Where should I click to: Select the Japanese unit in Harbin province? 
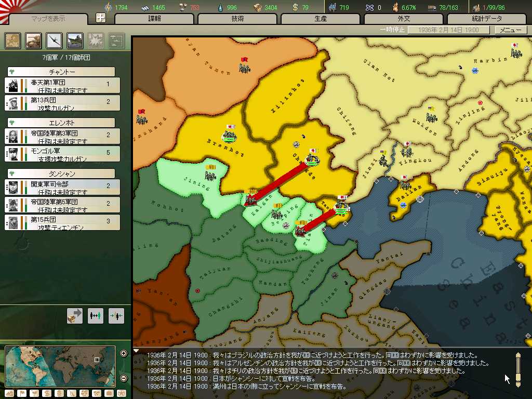516,50
